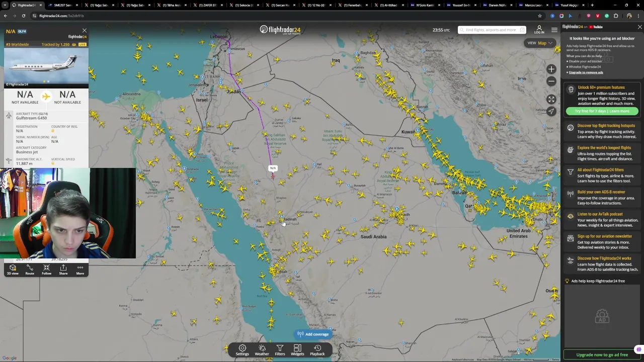Click the Vertical Speed lock icon
This screenshot has height=362, width=644.
(x=52, y=163)
